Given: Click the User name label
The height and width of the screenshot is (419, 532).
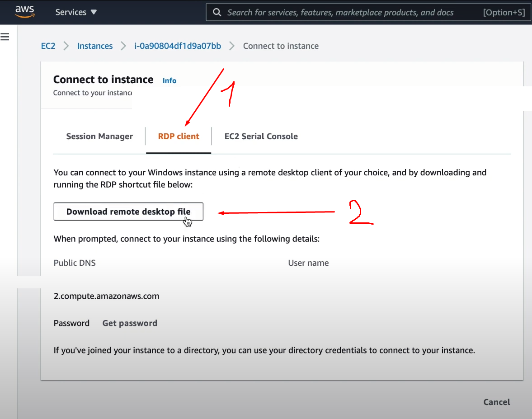Looking at the screenshot, I should click(x=308, y=263).
